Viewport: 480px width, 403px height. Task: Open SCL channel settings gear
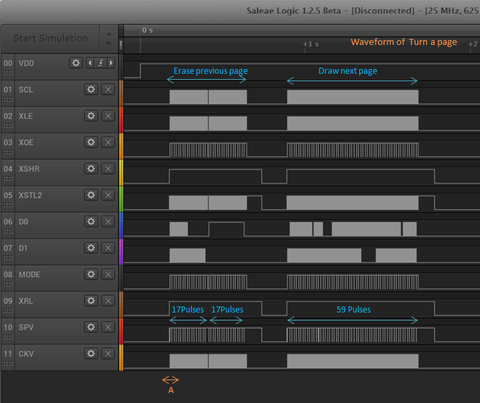click(x=91, y=89)
